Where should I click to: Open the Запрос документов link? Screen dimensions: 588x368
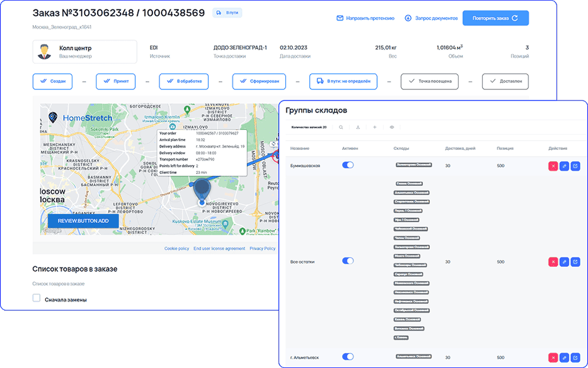[431, 18]
